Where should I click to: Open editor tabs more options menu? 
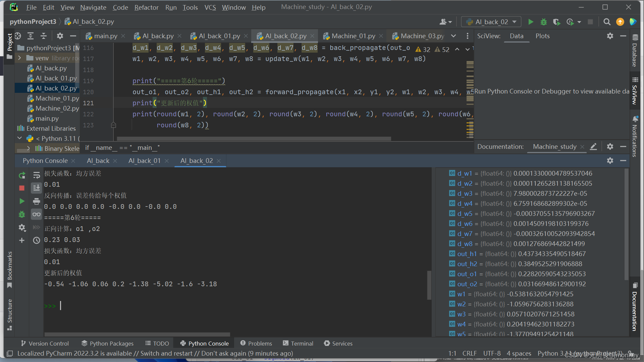[x=467, y=36]
